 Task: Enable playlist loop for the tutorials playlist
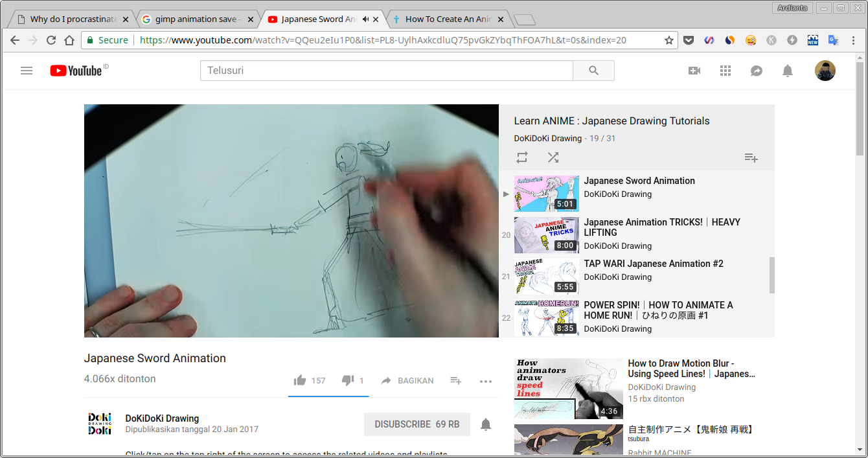point(522,157)
